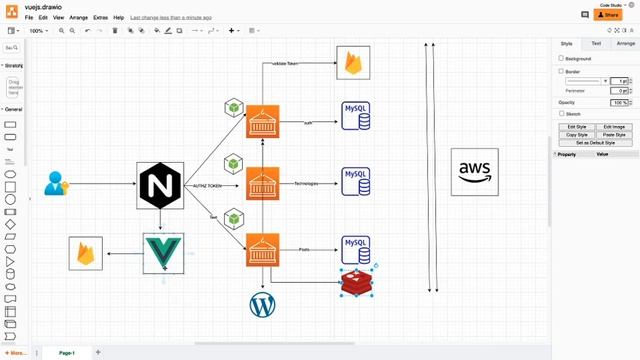Image resolution: width=640 pixels, height=360 pixels.
Task: Click the Copy Style button
Action: 577,135
